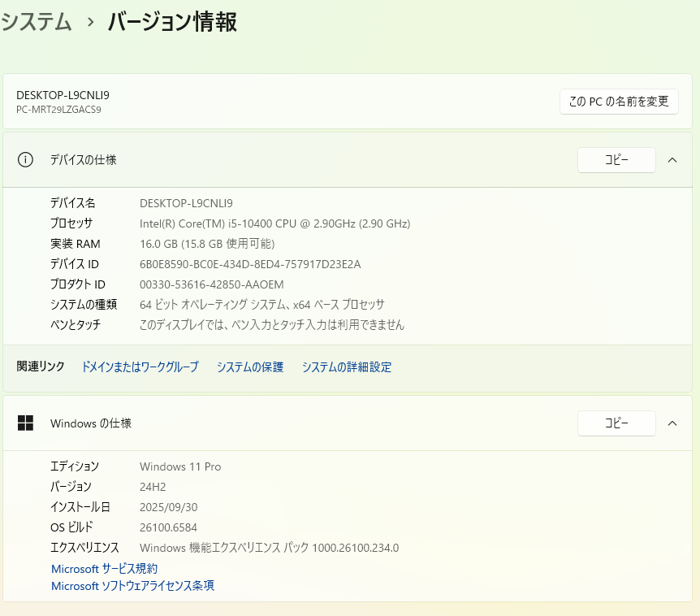The image size is (700, 616).
Task: Collapse the Windows の仕様 section with its chevron
Action: click(x=672, y=423)
